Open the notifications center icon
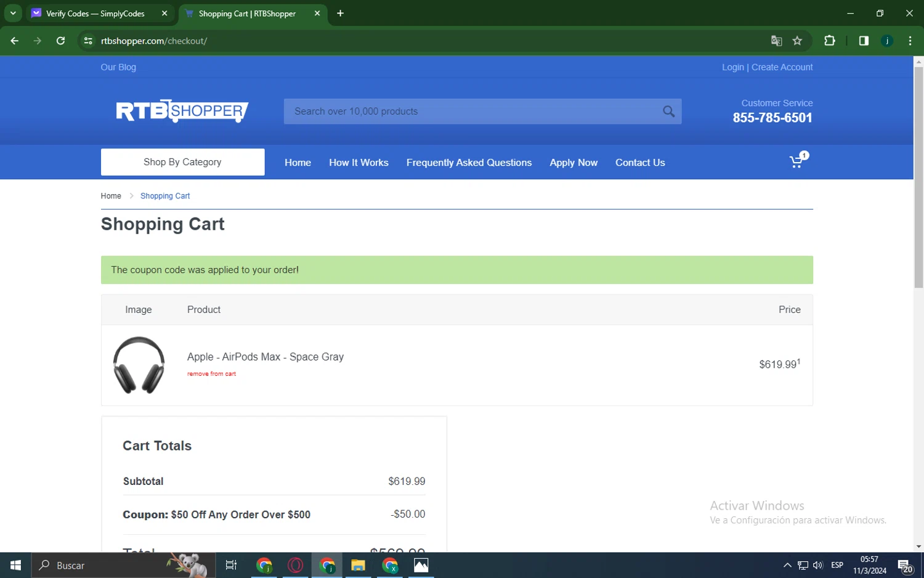 (905, 566)
